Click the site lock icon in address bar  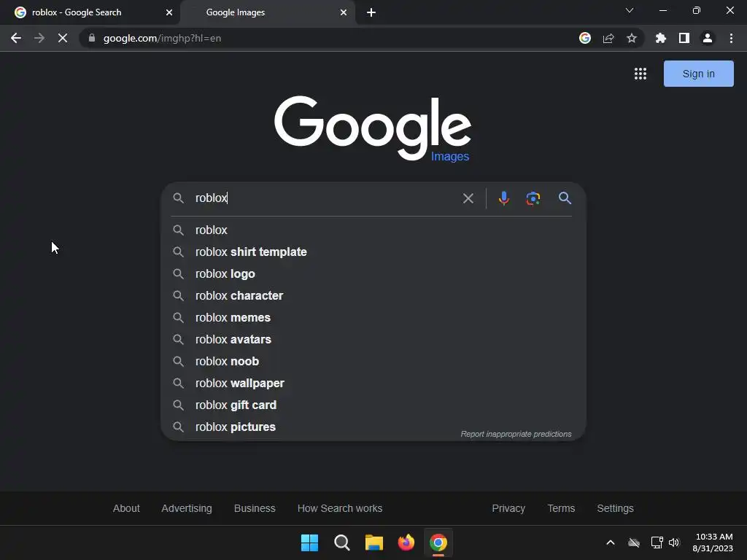click(92, 38)
